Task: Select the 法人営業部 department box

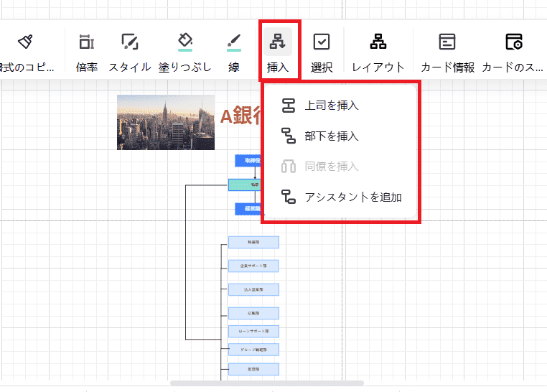Action: (x=253, y=289)
